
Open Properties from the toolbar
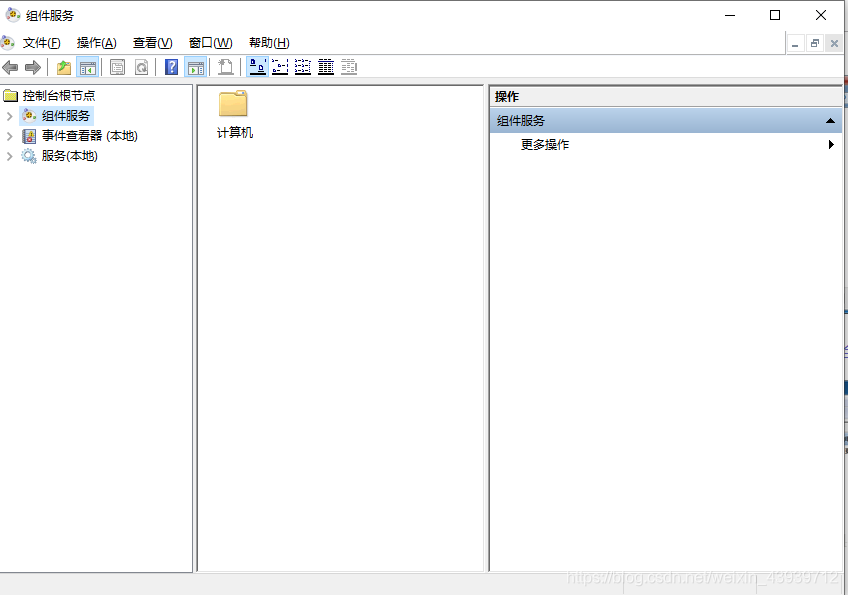click(117, 68)
